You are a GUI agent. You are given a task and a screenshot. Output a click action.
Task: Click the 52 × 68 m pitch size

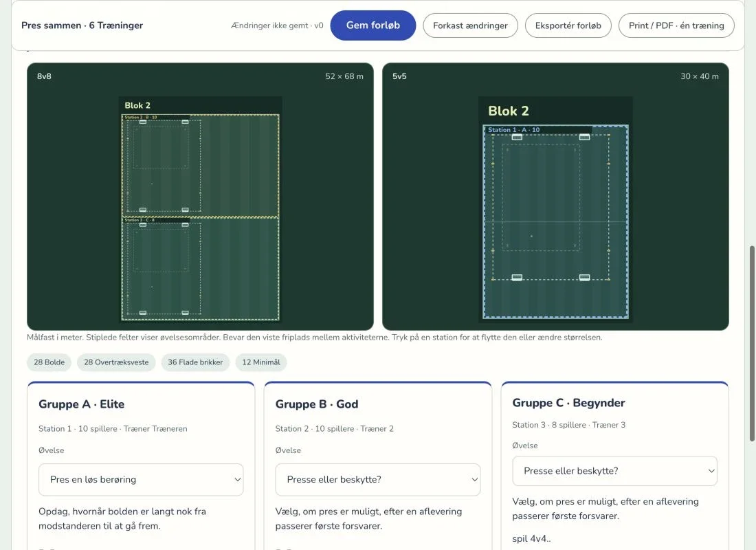point(344,76)
